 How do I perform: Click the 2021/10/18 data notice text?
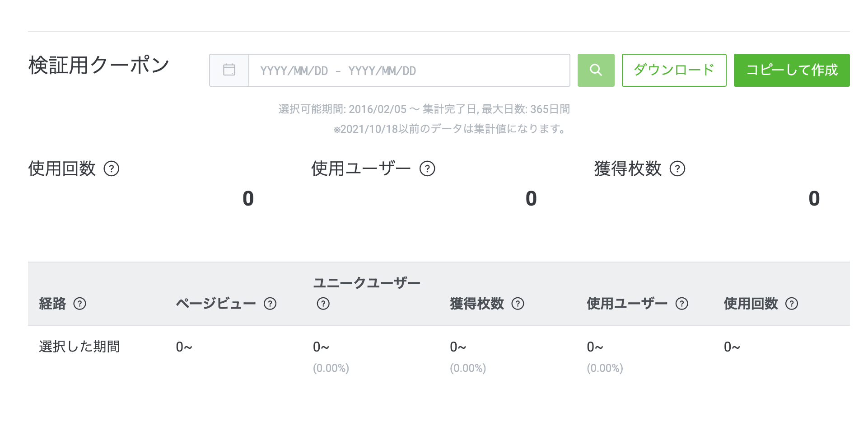coord(450,129)
